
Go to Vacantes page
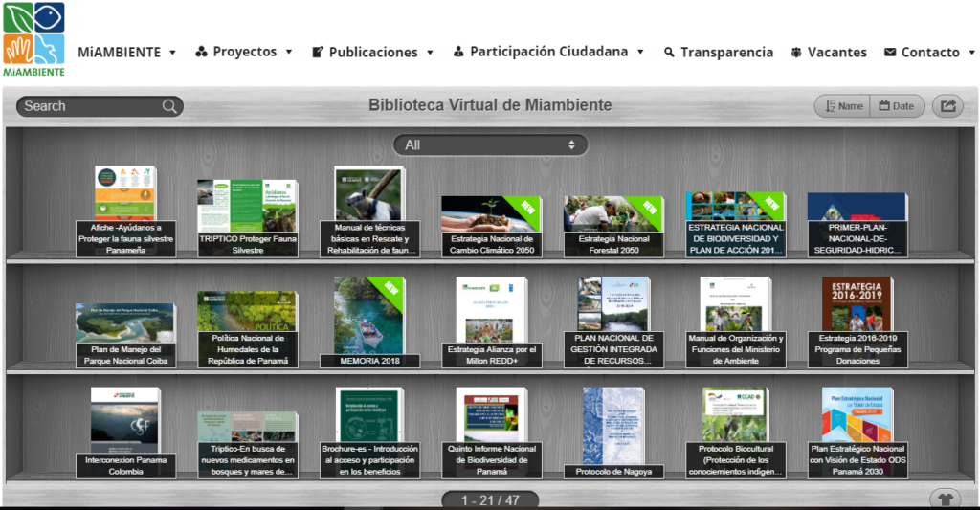(x=828, y=53)
